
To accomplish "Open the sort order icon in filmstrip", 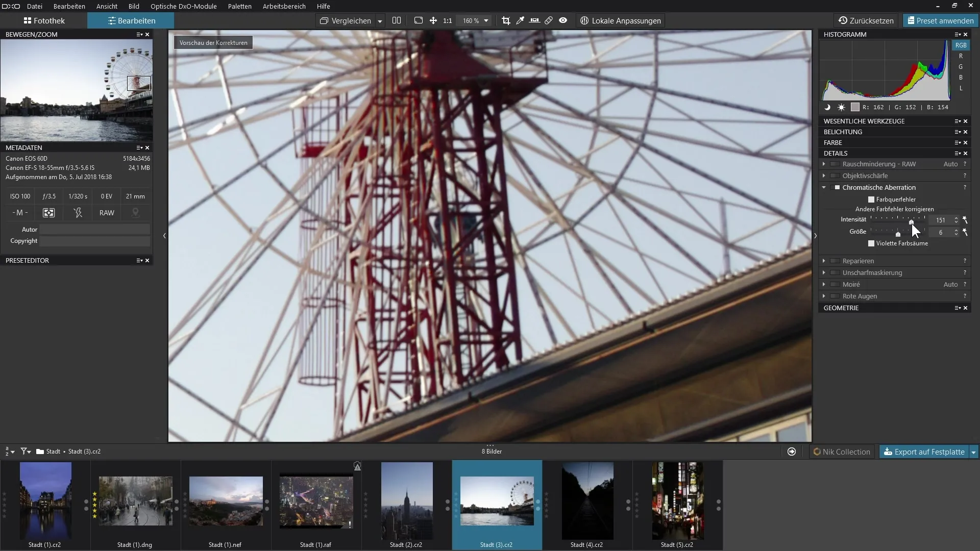I will (10, 452).
